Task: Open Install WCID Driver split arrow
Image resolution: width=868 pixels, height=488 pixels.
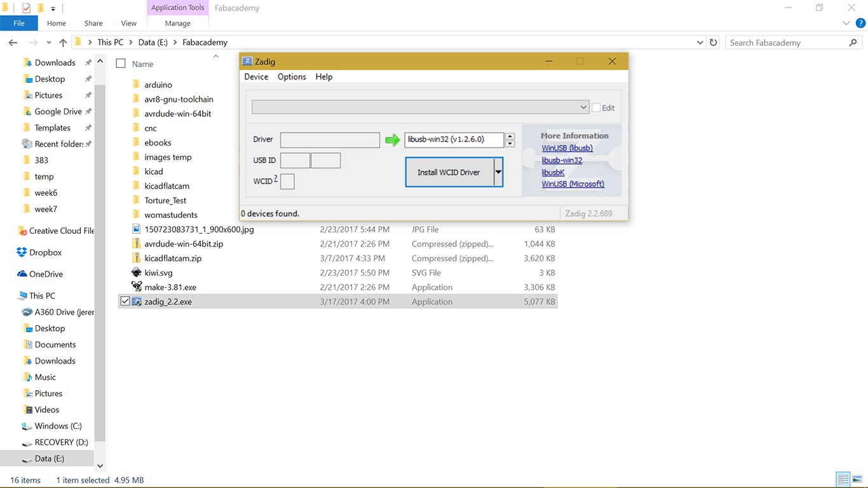Action: 499,172
